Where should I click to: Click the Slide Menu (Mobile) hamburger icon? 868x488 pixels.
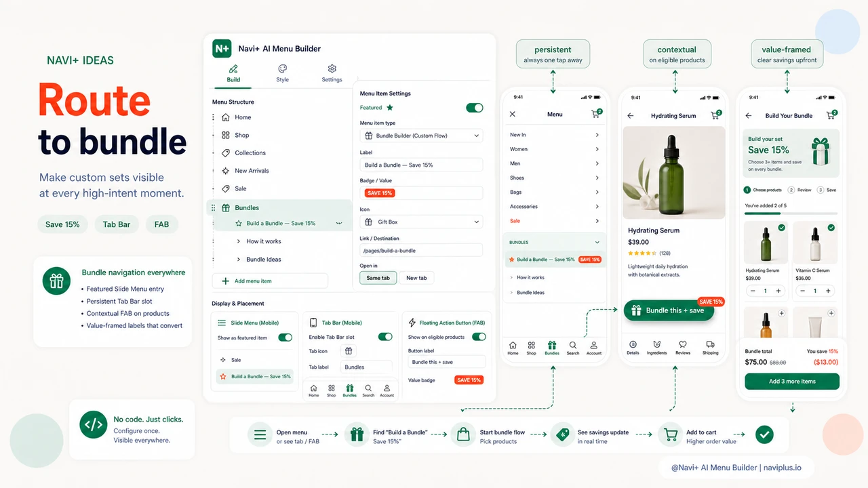[x=222, y=323]
